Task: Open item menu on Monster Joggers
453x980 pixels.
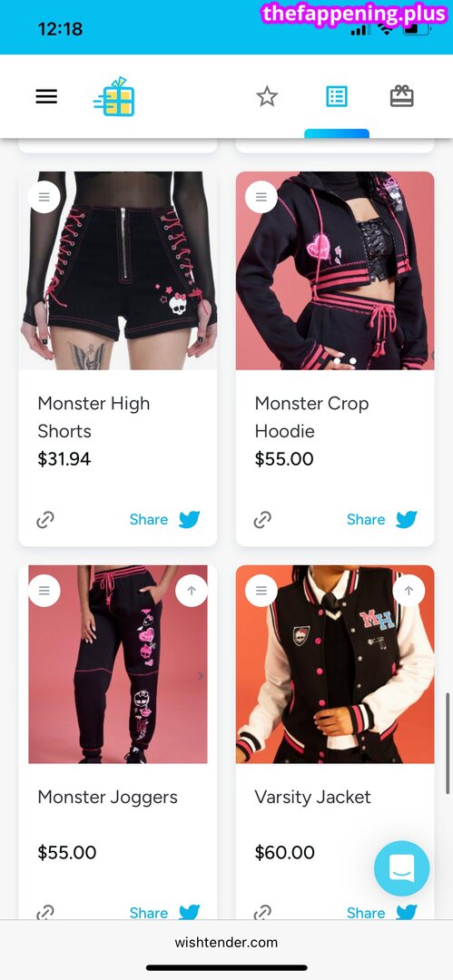Action: (44, 591)
